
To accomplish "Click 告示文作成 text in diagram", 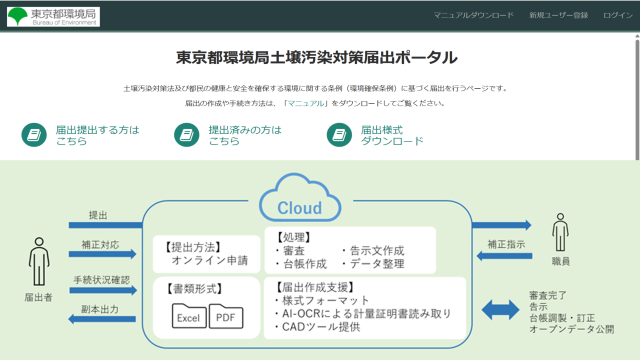I will [377, 251].
